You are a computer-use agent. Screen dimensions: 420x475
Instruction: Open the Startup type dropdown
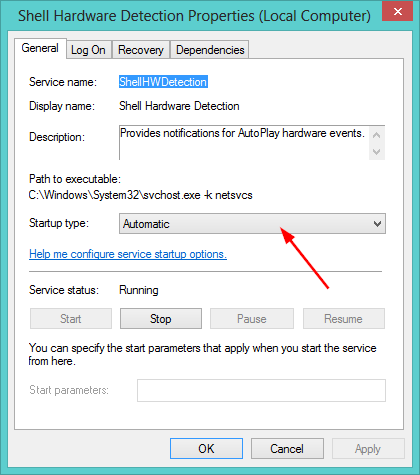[x=252, y=223]
